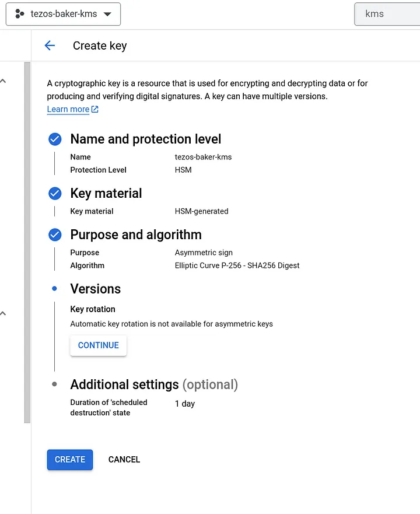Click the search field containing kms

point(387,14)
